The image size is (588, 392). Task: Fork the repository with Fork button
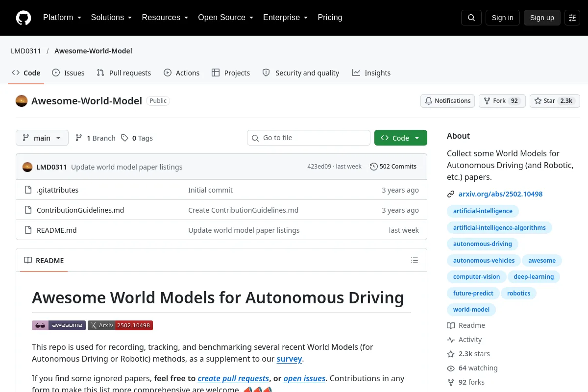pos(502,101)
